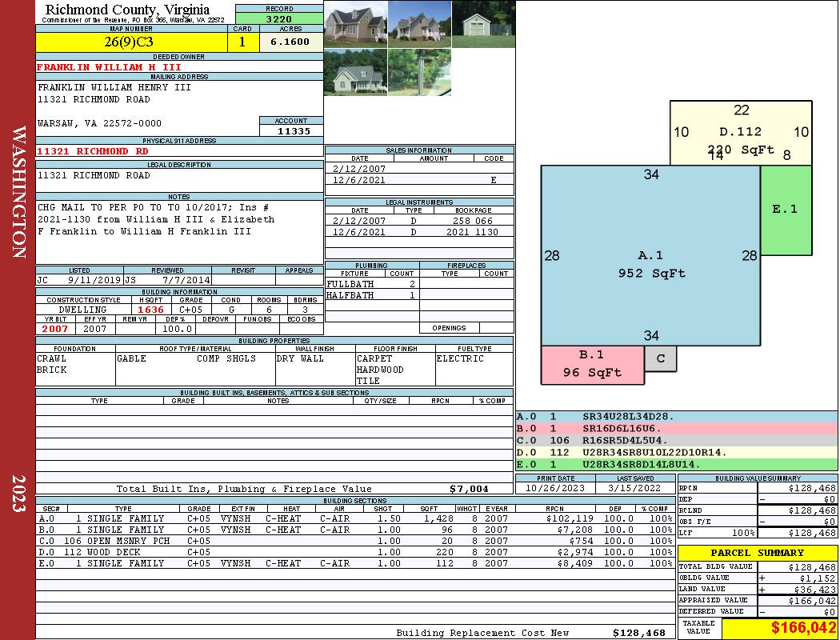840x640 pixels.
Task: Click the Richmond County, Virginia title
Action: [x=127, y=9]
